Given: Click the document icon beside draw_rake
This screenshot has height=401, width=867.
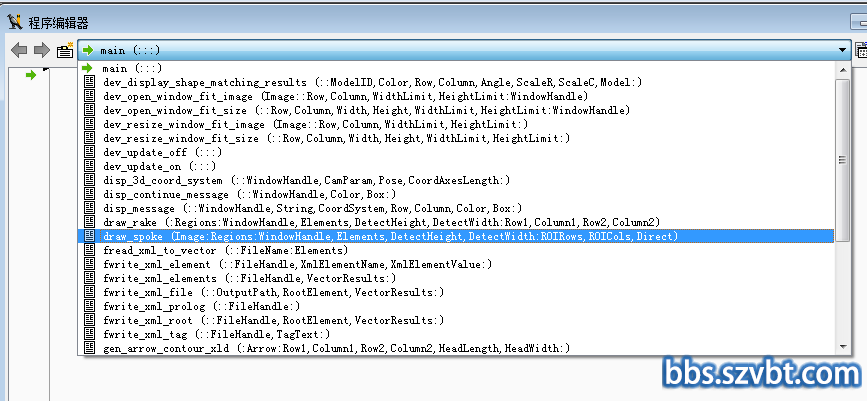Looking at the screenshot, I should click(88, 222).
